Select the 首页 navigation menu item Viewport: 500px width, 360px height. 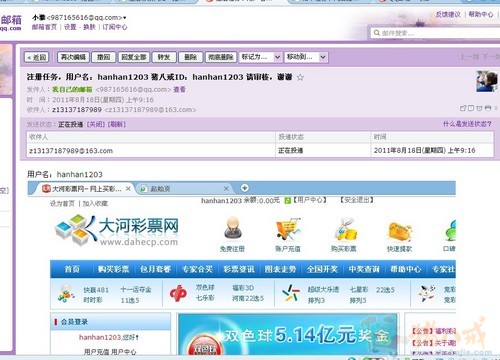(72, 269)
